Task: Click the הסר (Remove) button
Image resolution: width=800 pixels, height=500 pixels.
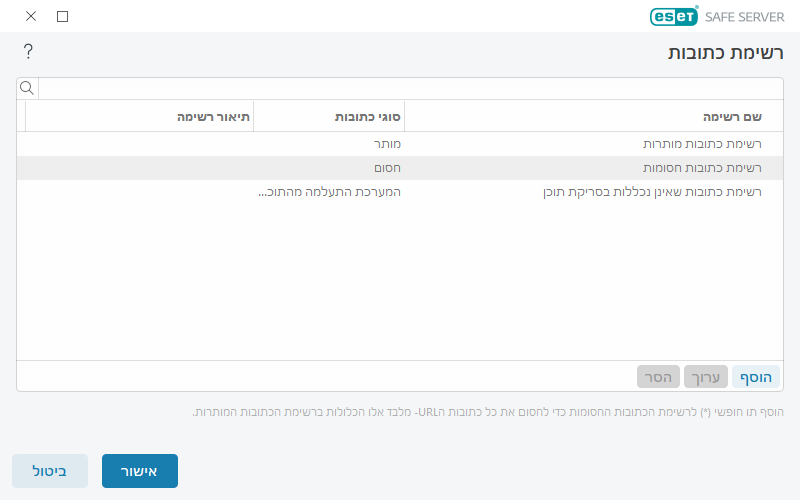Action: click(658, 377)
